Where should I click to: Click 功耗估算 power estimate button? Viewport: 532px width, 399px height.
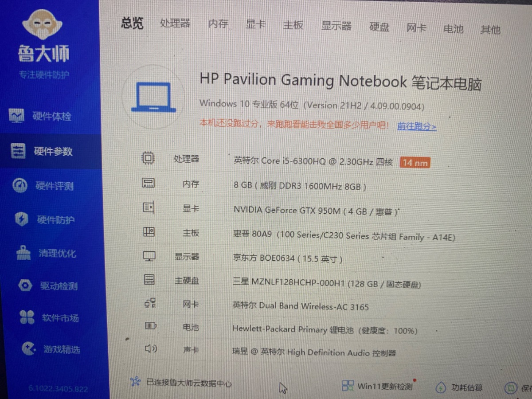pyautogui.click(x=459, y=387)
